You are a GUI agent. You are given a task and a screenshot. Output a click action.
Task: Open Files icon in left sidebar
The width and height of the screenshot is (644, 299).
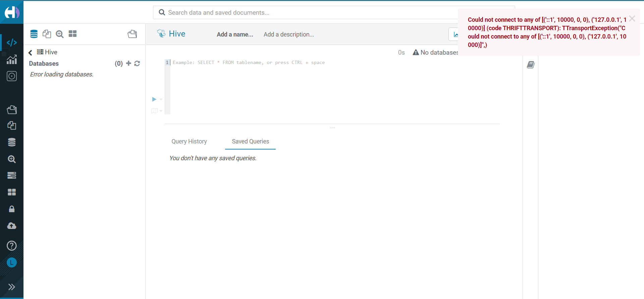click(12, 126)
